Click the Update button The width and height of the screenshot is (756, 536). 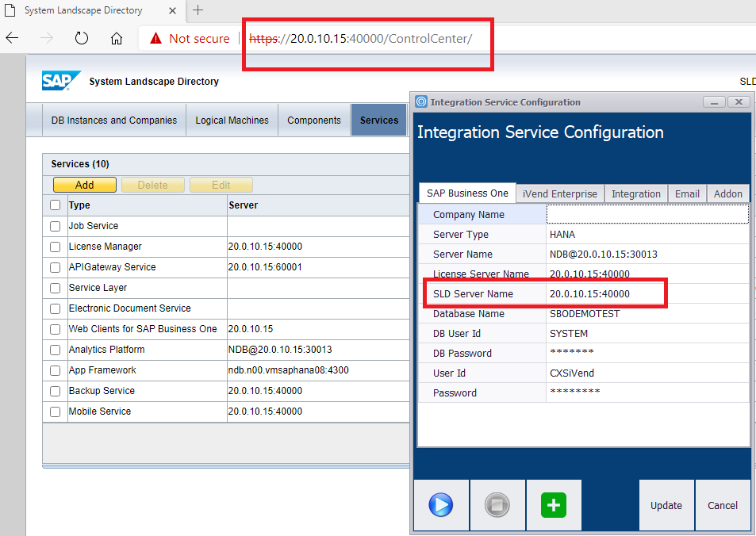(666, 505)
